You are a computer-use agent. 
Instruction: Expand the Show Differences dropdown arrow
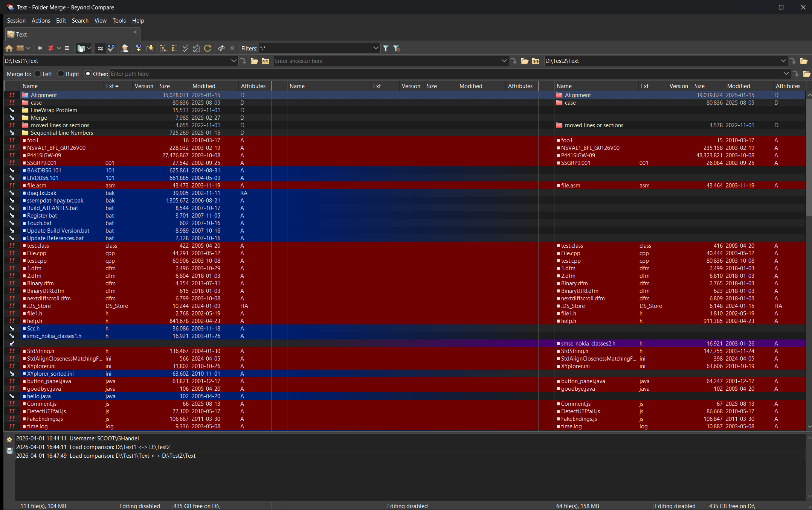58,48
